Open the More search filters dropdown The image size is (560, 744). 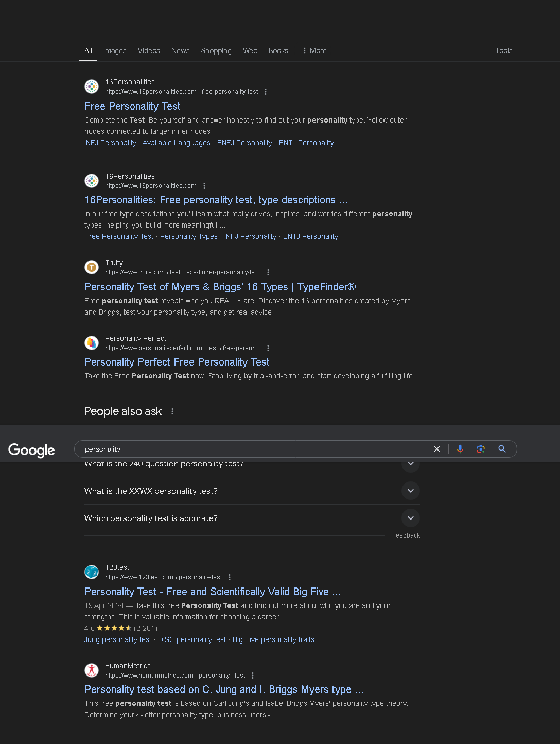(x=314, y=50)
